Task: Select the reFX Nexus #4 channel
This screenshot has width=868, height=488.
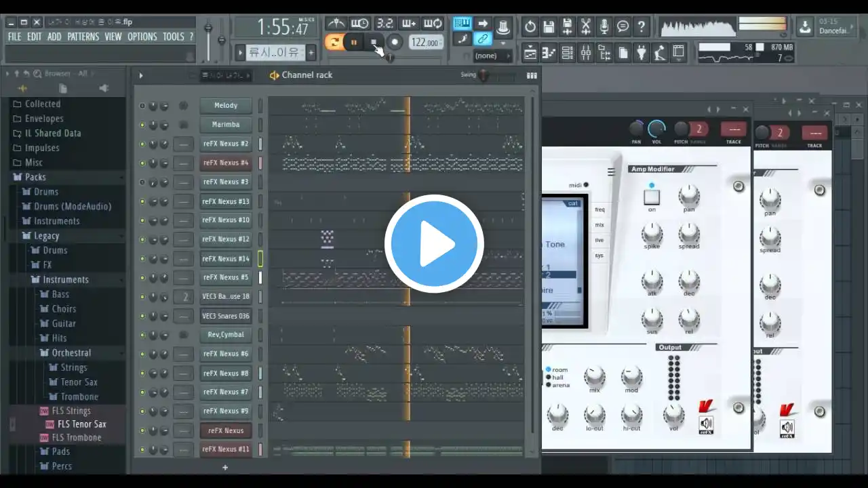Action: 226,163
